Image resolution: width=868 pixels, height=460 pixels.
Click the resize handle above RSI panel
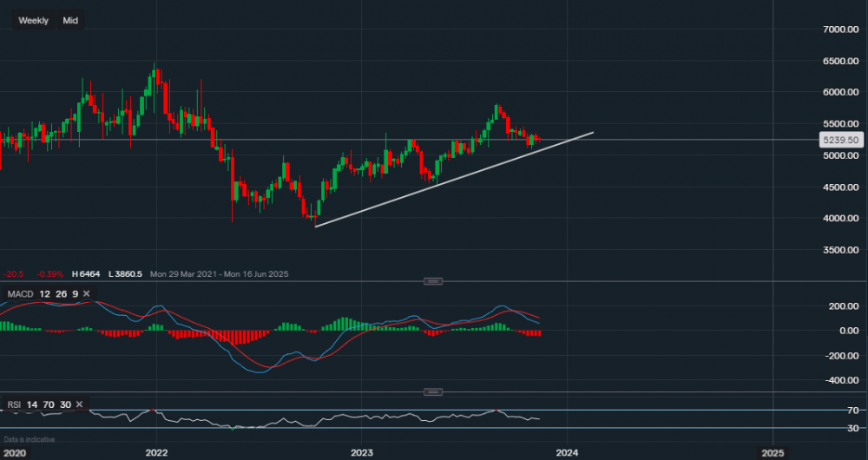(x=433, y=392)
